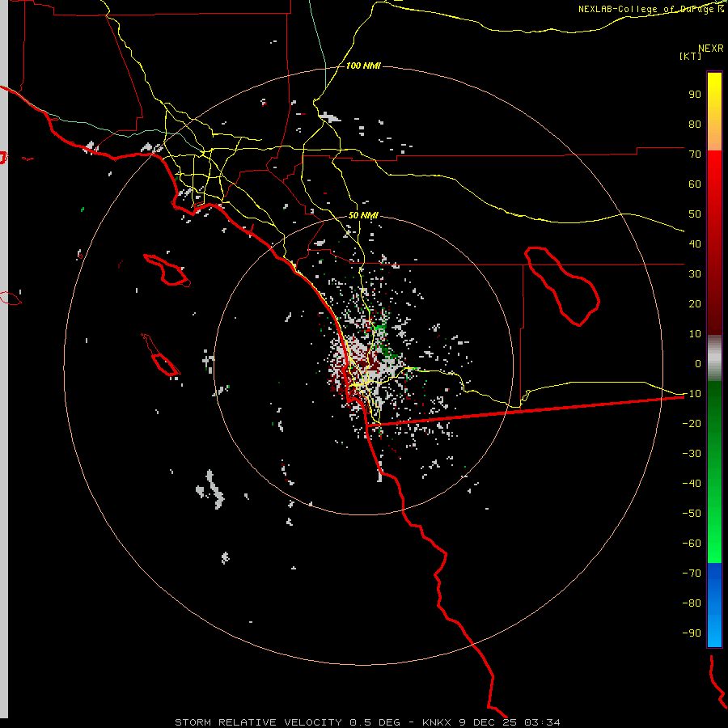Select the "-60" value on velocity scale
This screenshot has height=728, width=728.
[692, 544]
